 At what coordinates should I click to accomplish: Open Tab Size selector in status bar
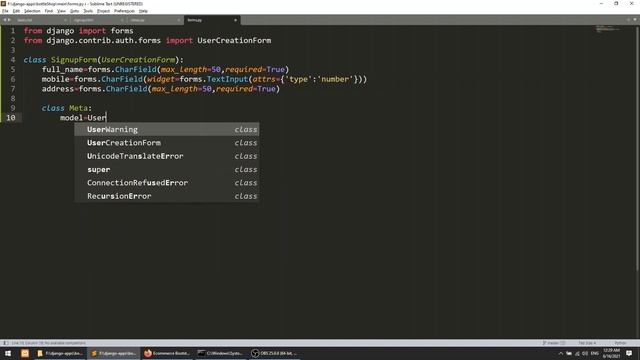pos(587,343)
